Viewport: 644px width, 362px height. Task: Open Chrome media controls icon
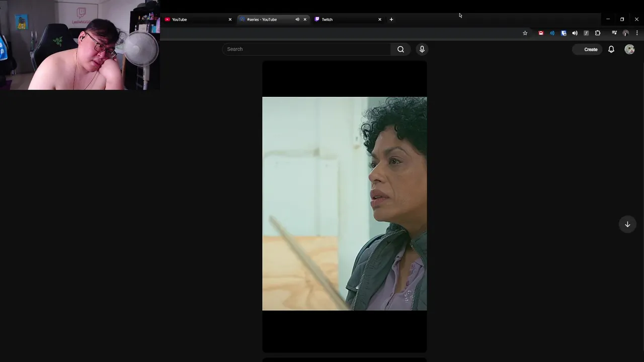pyautogui.click(x=614, y=33)
